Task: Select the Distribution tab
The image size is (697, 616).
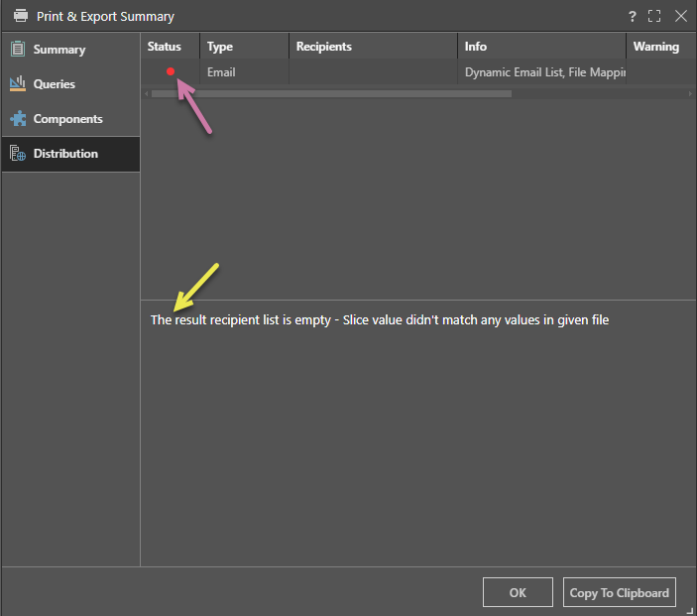Action: coord(65,154)
